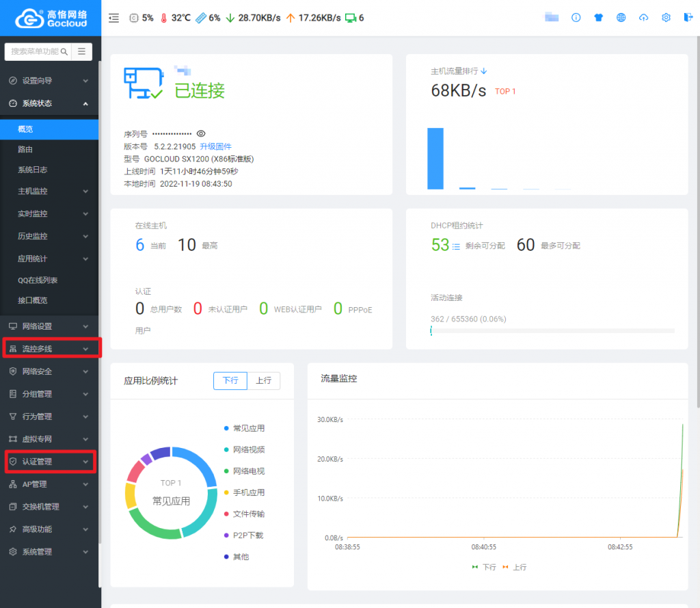Expand the 认证管理 sidebar section
This screenshot has height=608, width=700.
(49, 462)
